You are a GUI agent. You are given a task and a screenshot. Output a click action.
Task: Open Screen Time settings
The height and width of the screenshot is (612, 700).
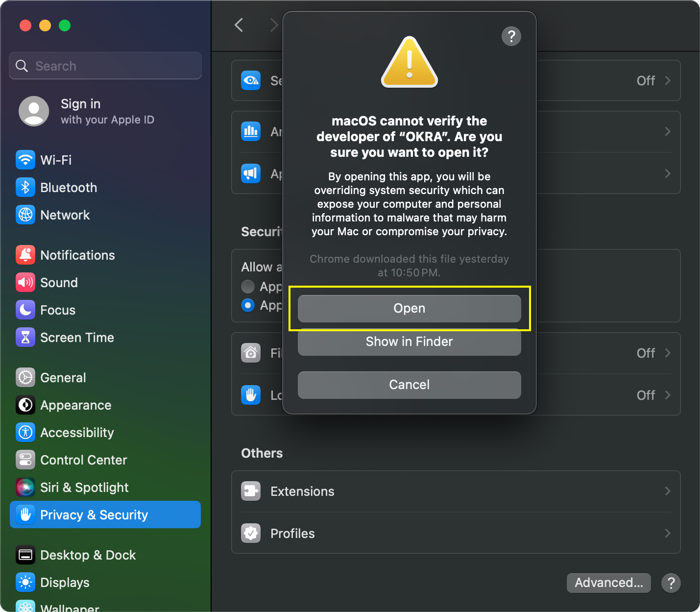pyautogui.click(x=105, y=338)
